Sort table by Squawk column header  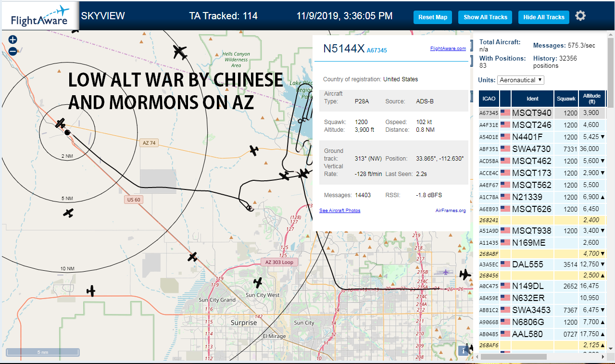(565, 99)
